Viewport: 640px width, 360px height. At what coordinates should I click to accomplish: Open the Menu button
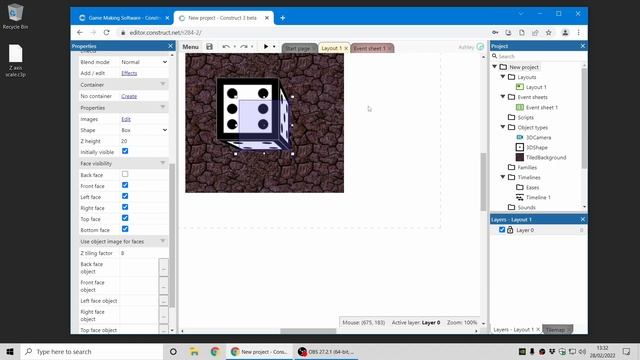click(190, 47)
